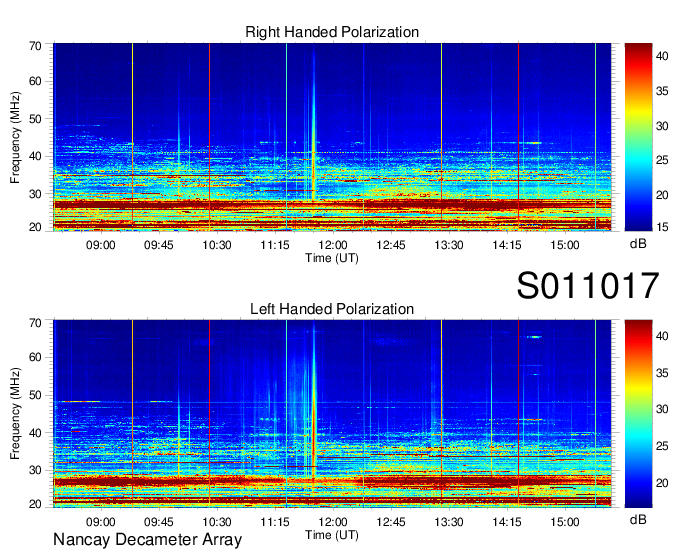The width and height of the screenshot is (680, 552).
Task: Click the 60 MHz tick of Right Handed plot
Action: coord(35,82)
